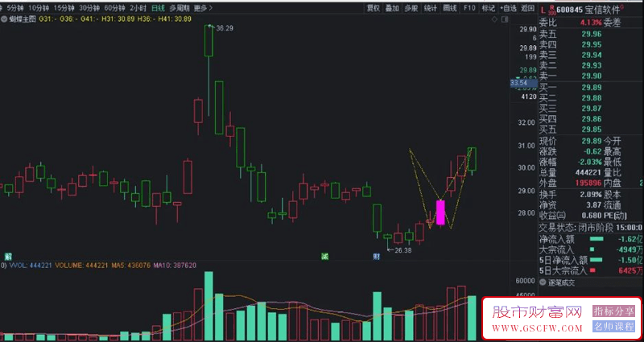Switch chart to 2小时 period
Viewport: 644px width, 342px height.
click(x=138, y=8)
